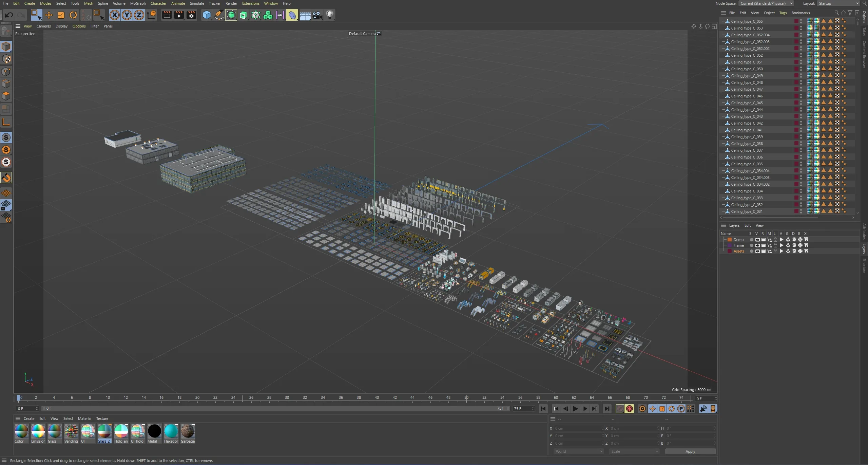Add a Camera object via toolbar
The width and height of the screenshot is (868, 465).
[317, 15]
